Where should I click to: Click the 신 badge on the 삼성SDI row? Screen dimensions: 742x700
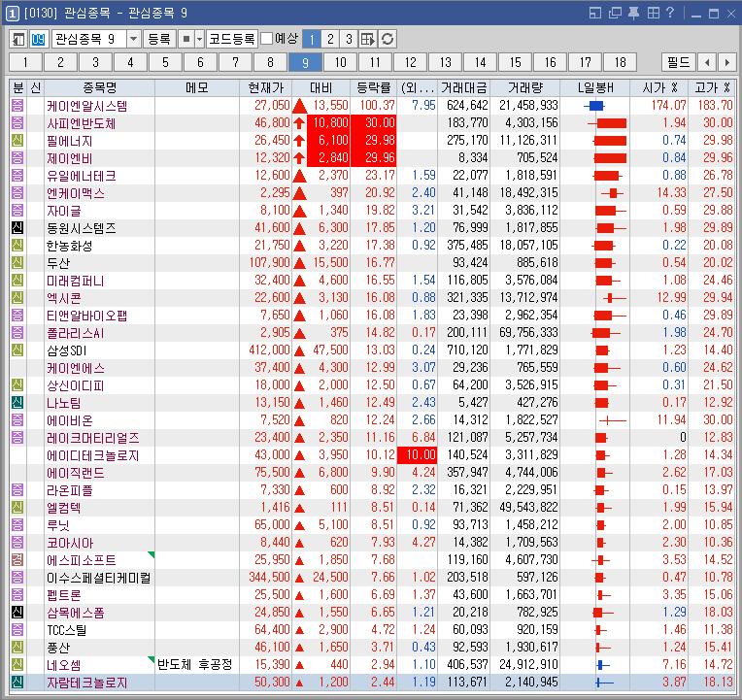(17, 350)
